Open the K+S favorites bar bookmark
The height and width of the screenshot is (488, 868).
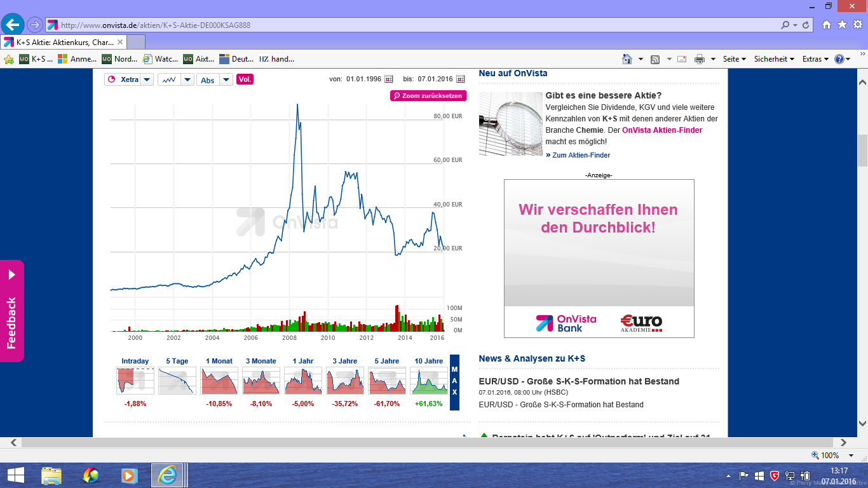[x=36, y=59]
